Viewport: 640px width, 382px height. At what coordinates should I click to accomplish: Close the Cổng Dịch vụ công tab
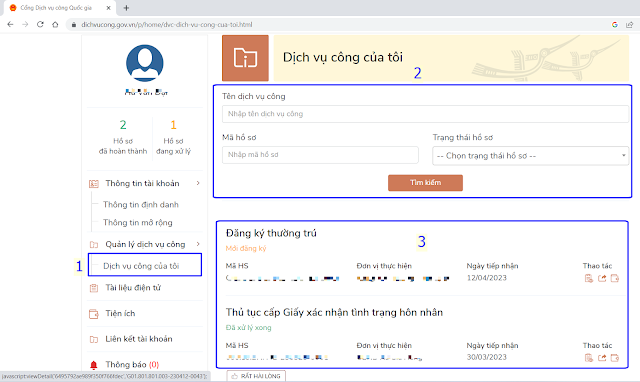coord(108,8)
